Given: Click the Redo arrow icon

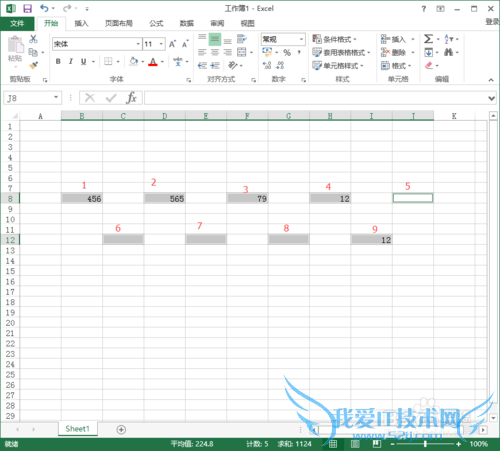Looking at the screenshot, I should pos(67,8).
